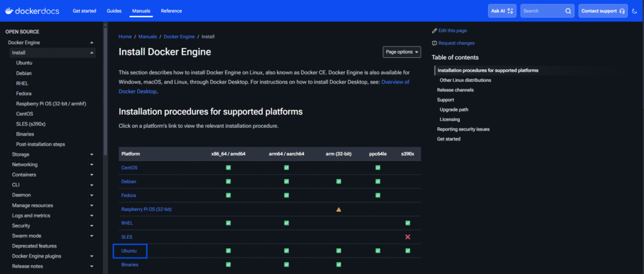This screenshot has height=274, width=644.
Task: Click the Edit this page link
Action: (x=452, y=30)
